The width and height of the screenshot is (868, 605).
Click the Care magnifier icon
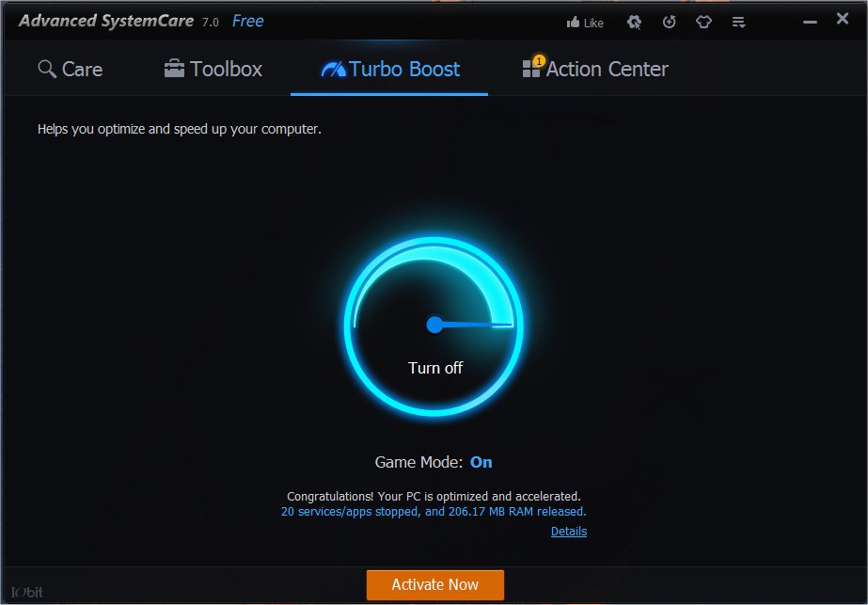click(x=47, y=70)
